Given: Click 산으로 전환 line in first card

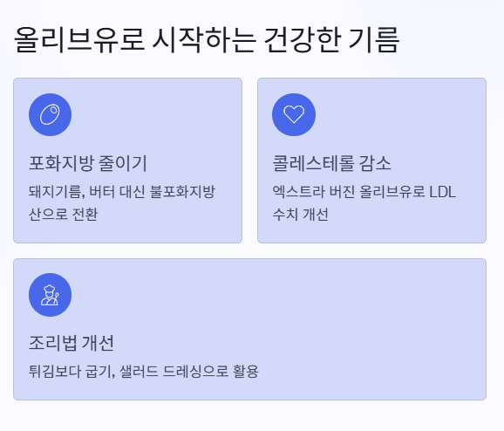Looking at the screenshot, I should point(64,215).
